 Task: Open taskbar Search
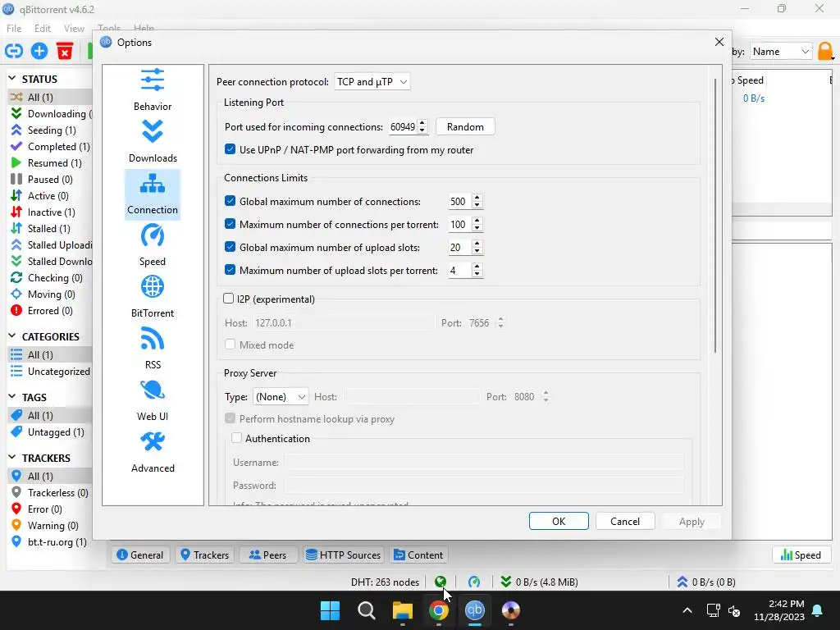(x=367, y=610)
